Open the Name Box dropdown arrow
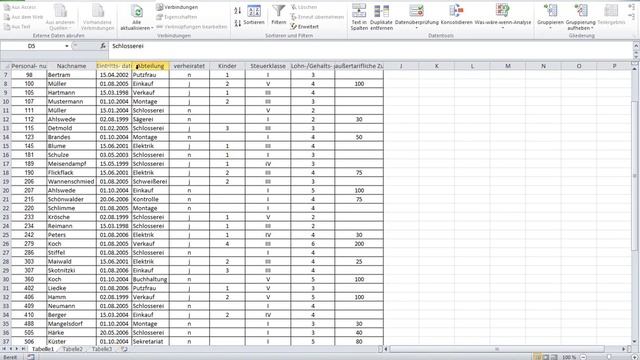The image size is (640, 360). [67, 46]
